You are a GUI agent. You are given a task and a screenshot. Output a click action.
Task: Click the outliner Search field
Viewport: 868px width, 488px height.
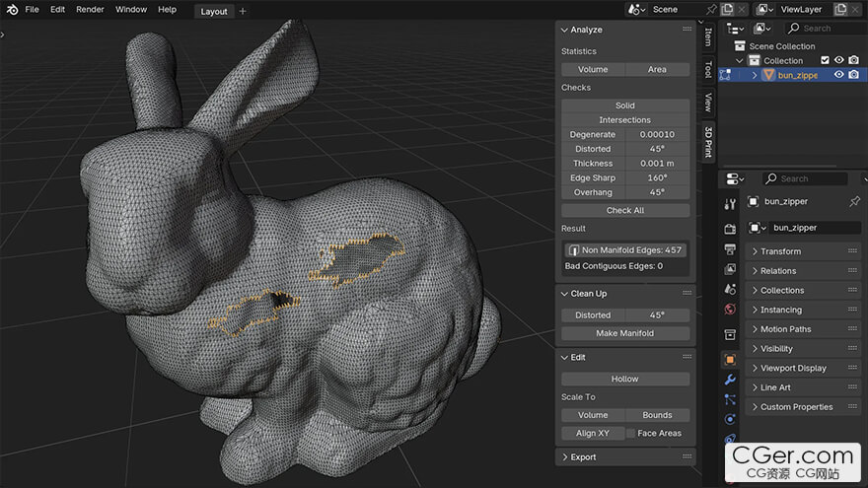[825, 29]
